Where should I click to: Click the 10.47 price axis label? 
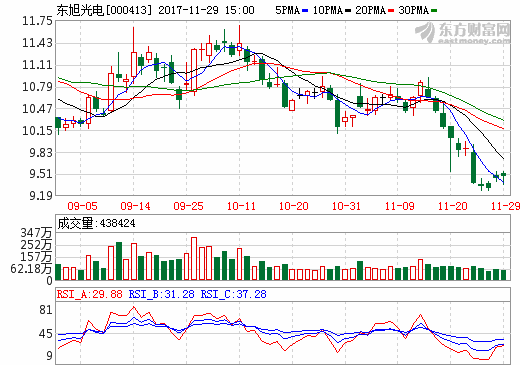(37, 109)
